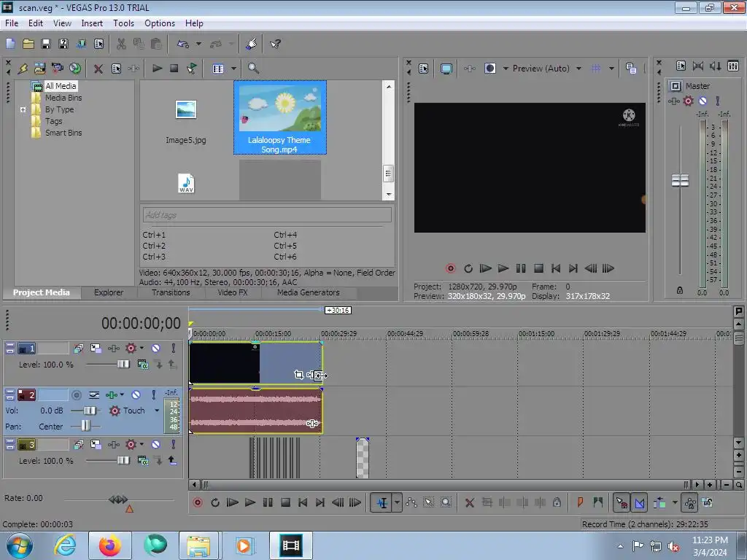Select the Smart Bins tree item

pos(63,133)
